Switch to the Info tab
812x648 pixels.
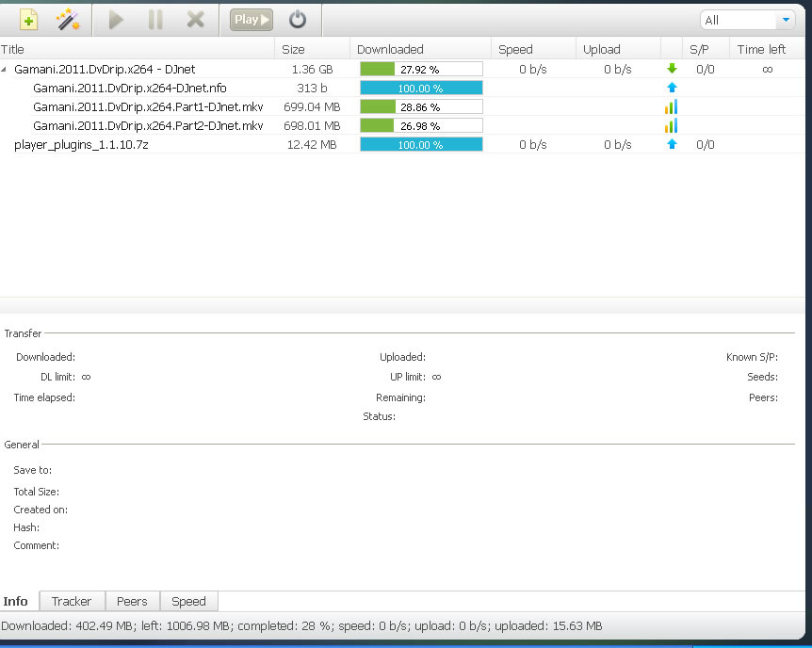pyautogui.click(x=19, y=601)
